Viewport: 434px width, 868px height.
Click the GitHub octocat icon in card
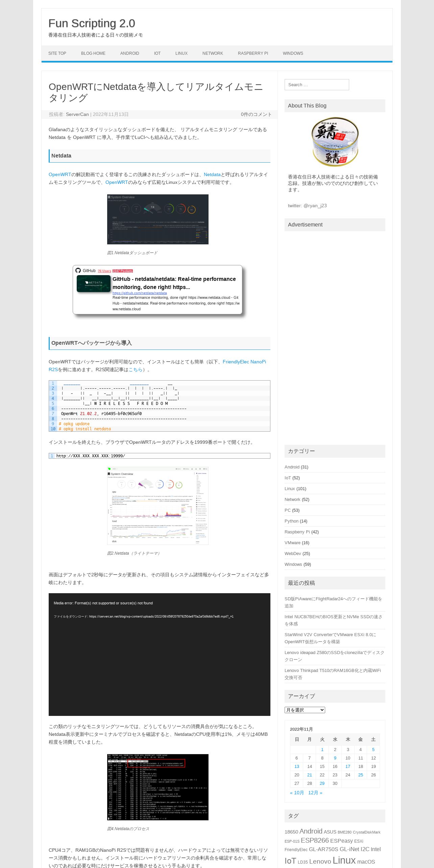pyautogui.click(x=78, y=271)
